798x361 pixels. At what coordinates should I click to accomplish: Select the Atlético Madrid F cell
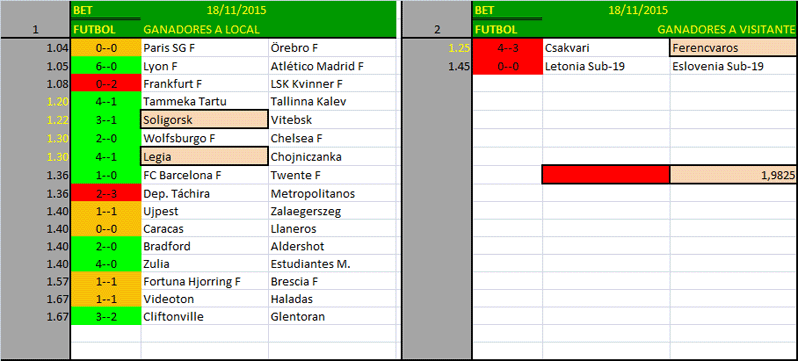coord(332,66)
